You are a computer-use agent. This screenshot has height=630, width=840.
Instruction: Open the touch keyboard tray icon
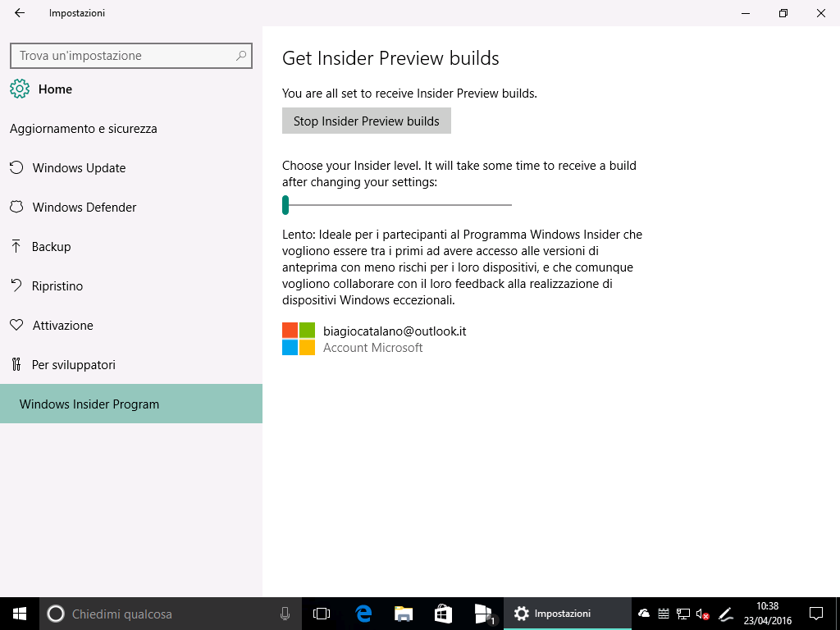point(663,614)
